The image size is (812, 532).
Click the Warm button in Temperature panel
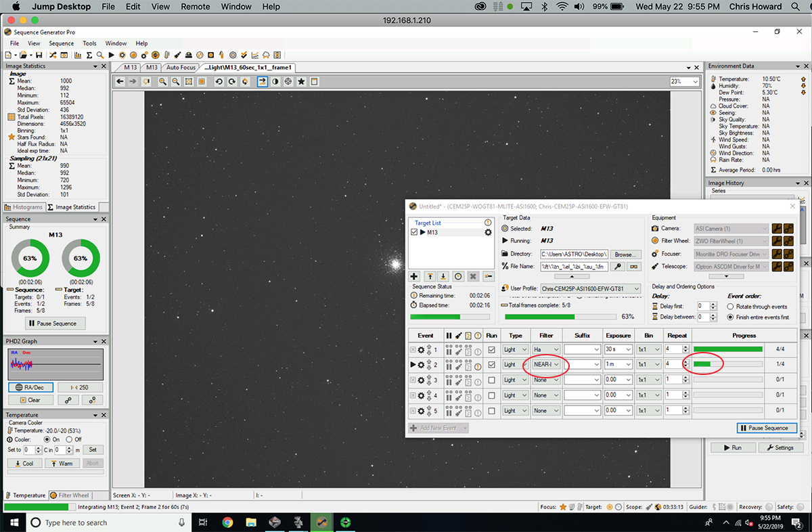(x=62, y=464)
